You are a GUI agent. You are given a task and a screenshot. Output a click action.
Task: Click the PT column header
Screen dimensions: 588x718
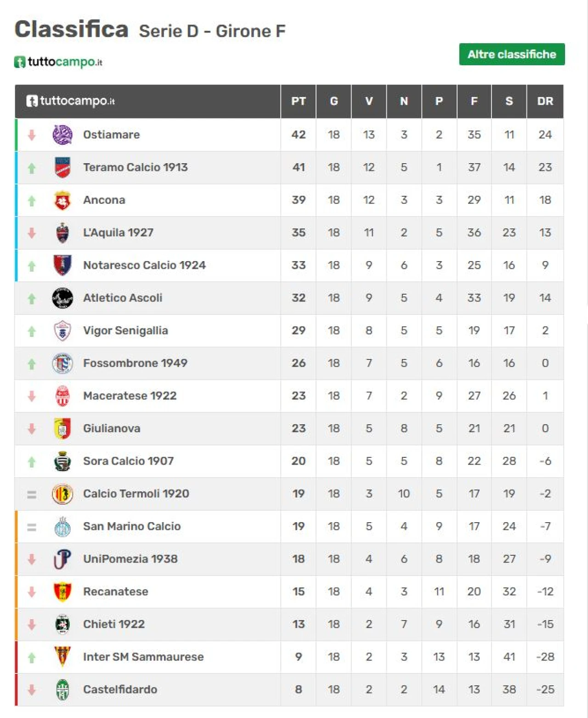tap(299, 101)
